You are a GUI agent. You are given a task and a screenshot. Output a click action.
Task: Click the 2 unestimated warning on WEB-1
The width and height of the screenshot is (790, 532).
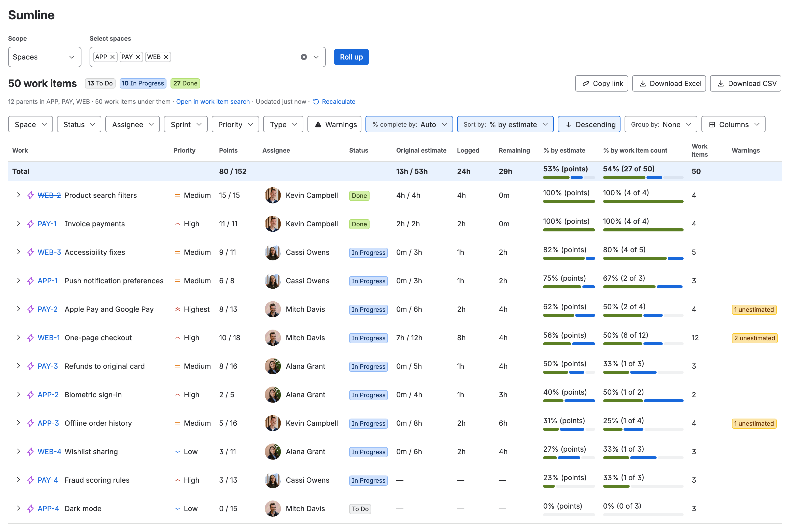pyautogui.click(x=754, y=338)
